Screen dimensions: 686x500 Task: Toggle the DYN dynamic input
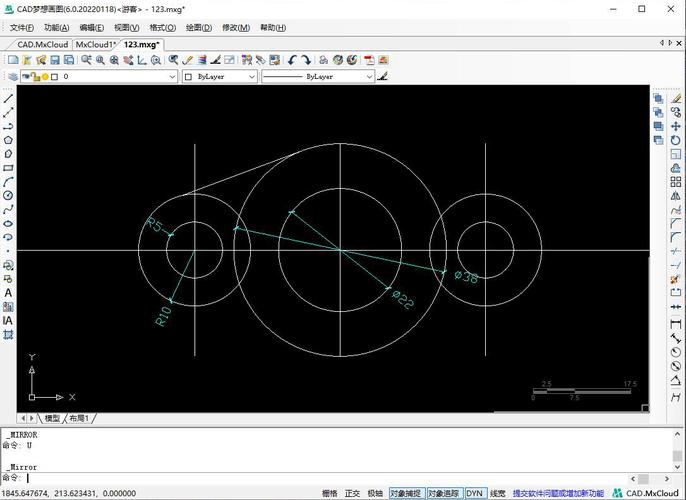point(475,493)
